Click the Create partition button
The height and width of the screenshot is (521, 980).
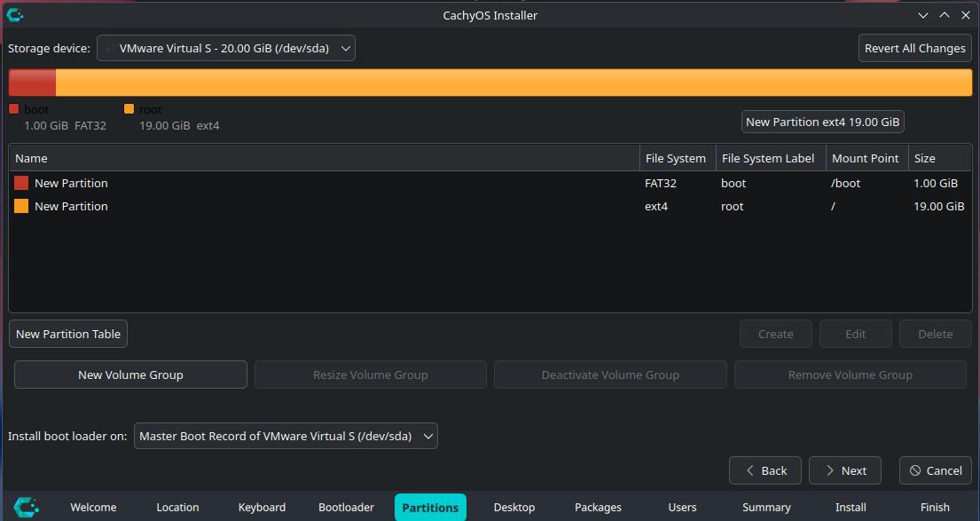click(776, 334)
